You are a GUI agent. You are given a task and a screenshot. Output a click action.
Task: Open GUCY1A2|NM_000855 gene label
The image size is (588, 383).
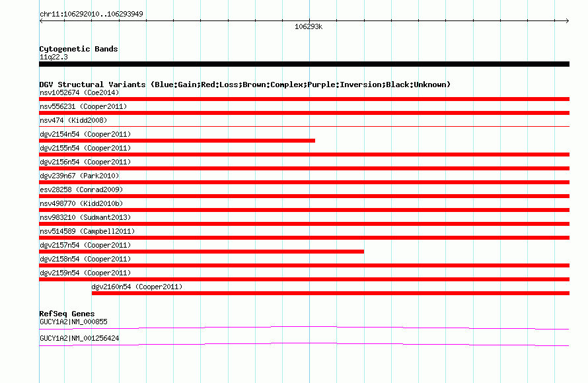point(73,322)
